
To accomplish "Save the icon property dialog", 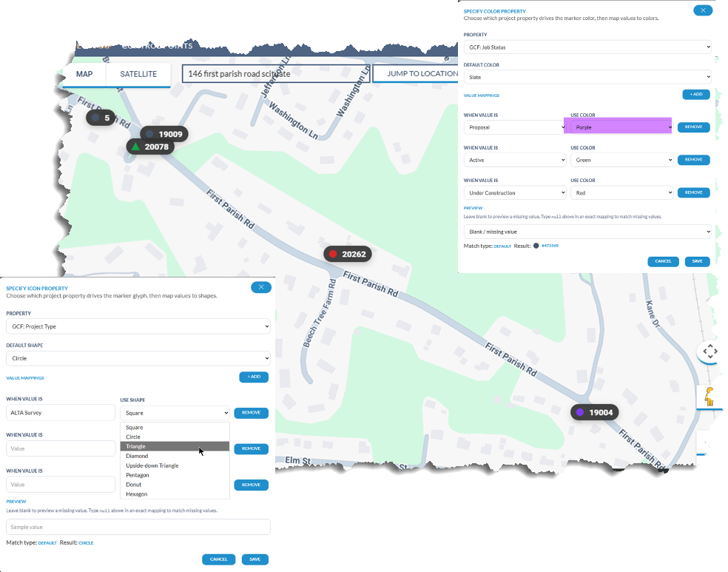I will [x=255, y=559].
